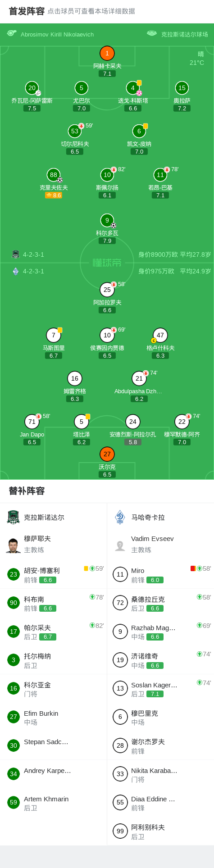The width and height of the screenshot is (214, 868).
Task: Click player 25 阿加拉罗夫 circle
Action: 107,290
